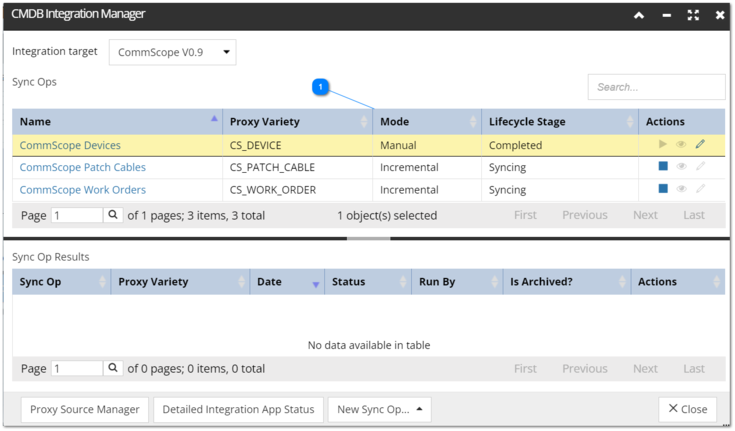The width and height of the screenshot is (735, 431).
Task: Select the CS_PATCH_CABLE cell
Action: pos(298,167)
